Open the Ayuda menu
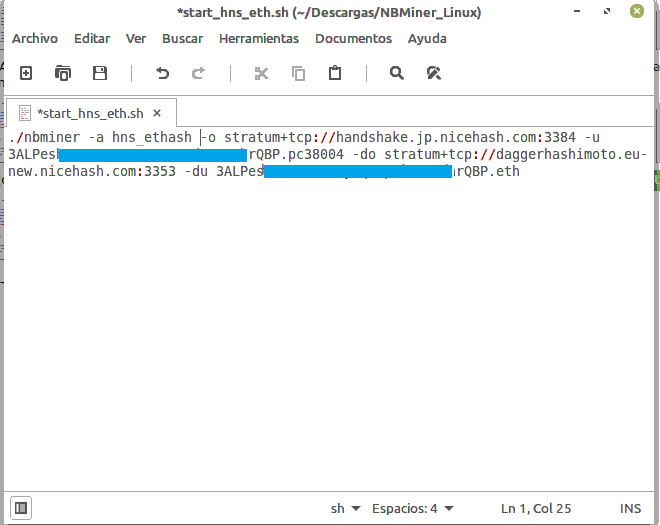 click(x=427, y=39)
